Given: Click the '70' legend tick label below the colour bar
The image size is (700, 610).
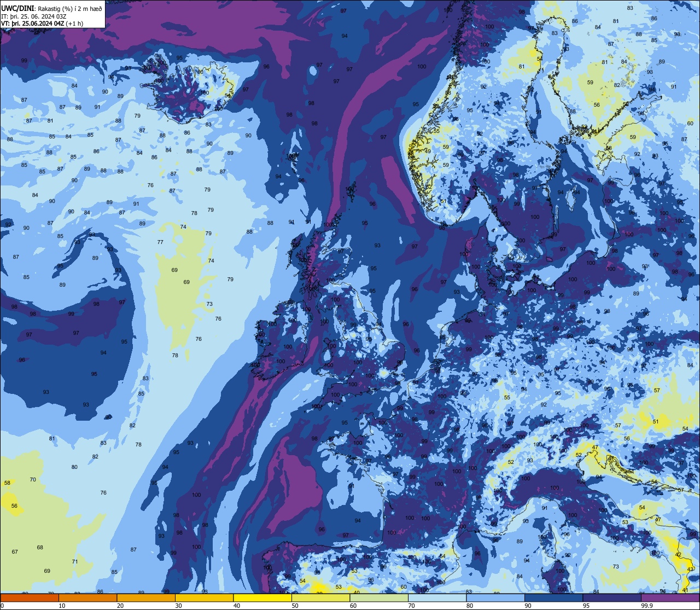Looking at the screenshot, I should click(412, 606).
